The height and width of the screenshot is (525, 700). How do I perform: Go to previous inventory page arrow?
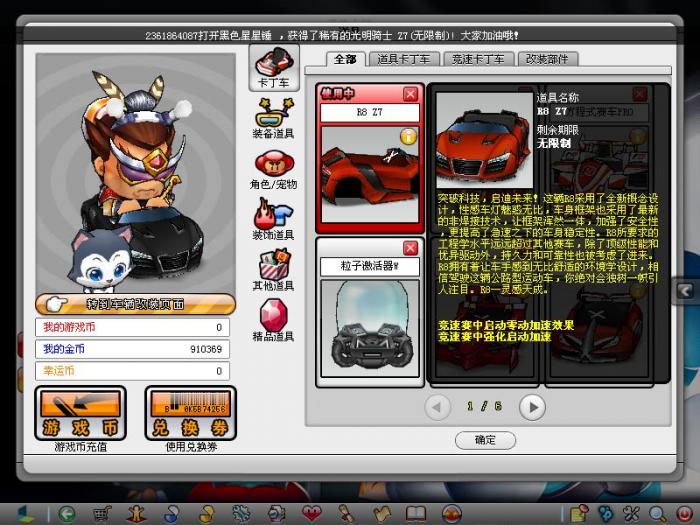point(437,407)
